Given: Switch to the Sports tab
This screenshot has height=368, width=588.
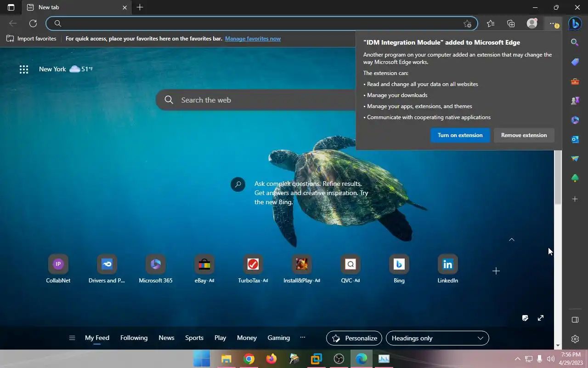Looking at the screenshot, I should 194,338.
